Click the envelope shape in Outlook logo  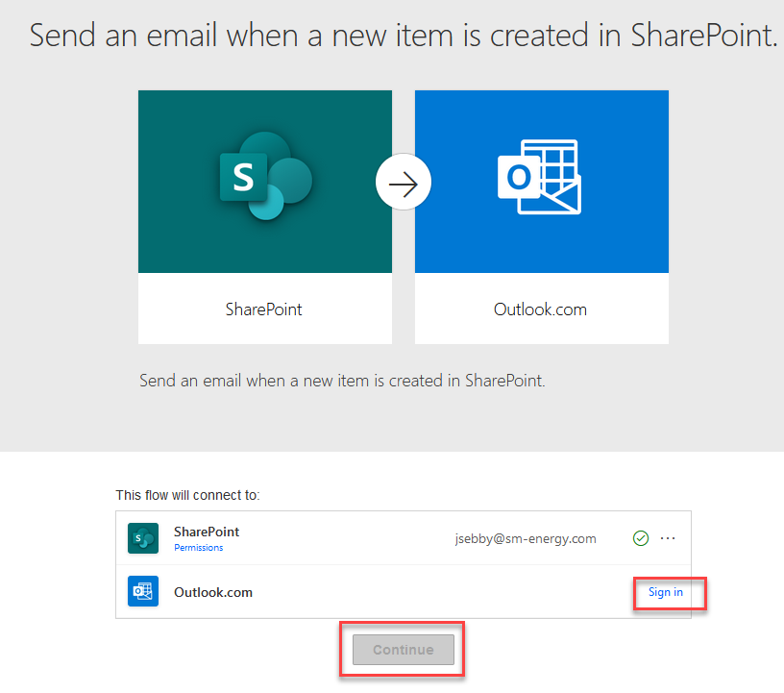click(x=551, y=195)
